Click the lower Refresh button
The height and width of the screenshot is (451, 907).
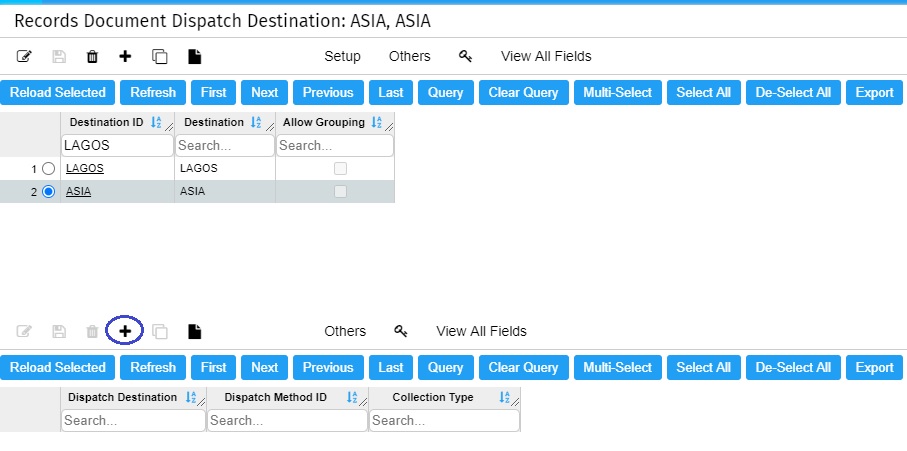click(153, 368)
